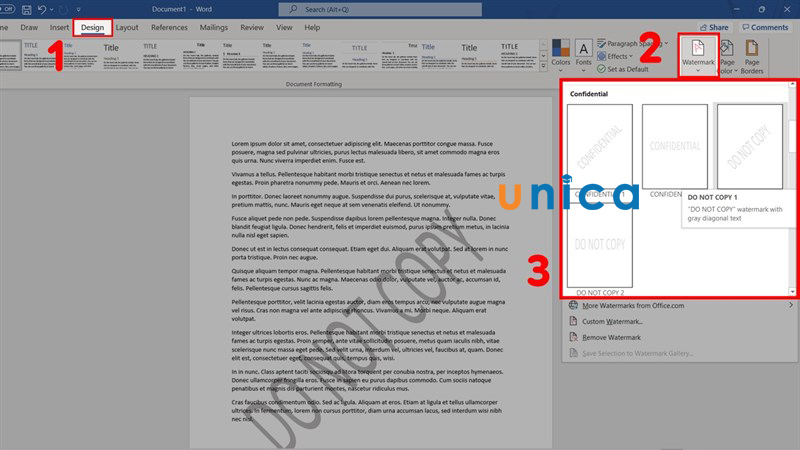Open the References tab

pos(168,28)
